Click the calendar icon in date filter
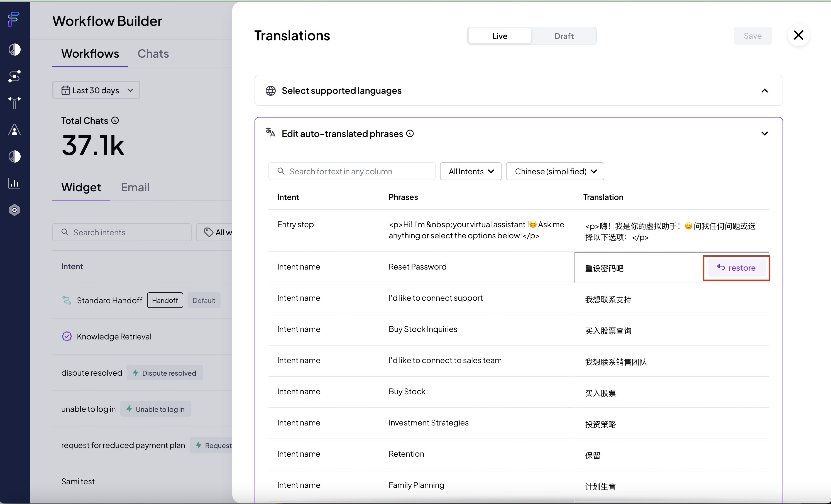 click(65, 90)
